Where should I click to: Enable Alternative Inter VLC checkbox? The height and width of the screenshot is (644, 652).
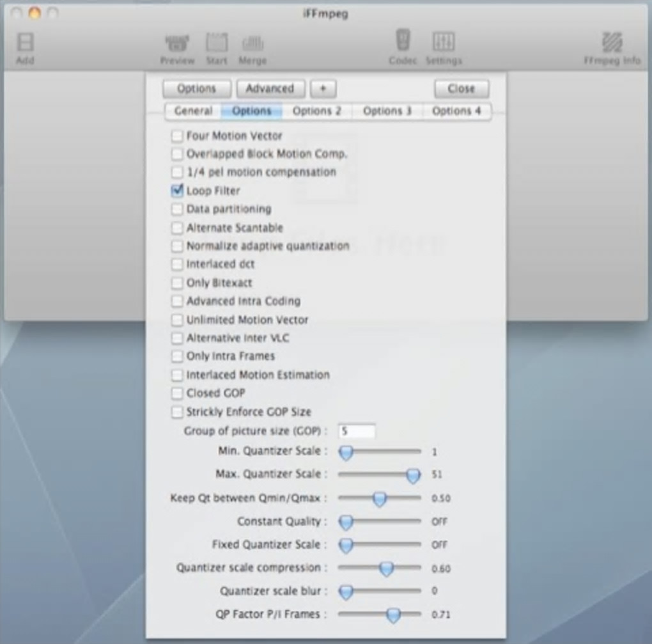point(177,338)
